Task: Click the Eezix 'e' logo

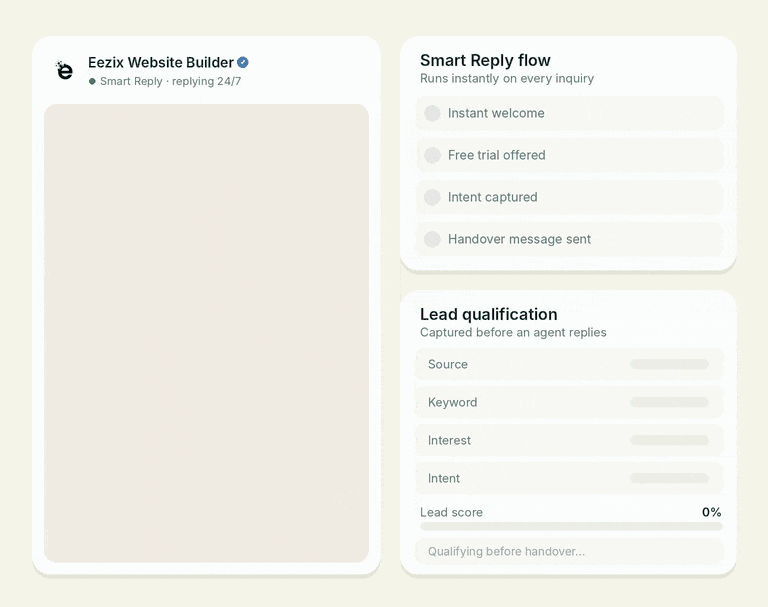Action: (x=64, y=70)
